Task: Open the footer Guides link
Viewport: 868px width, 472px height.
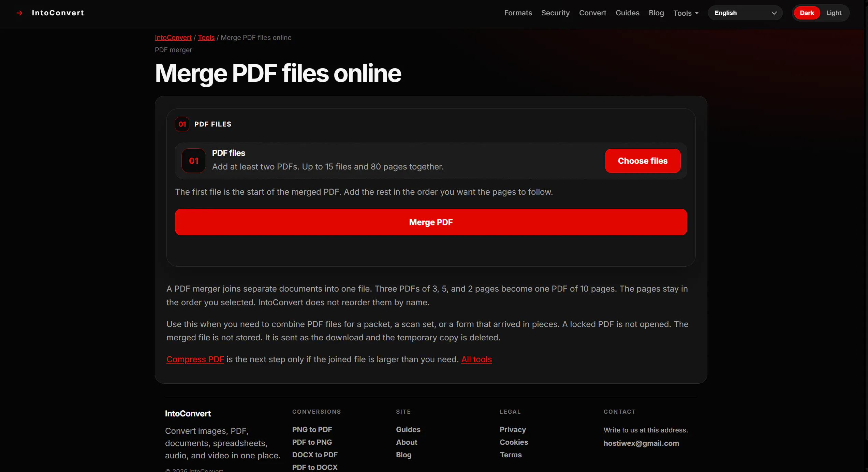Action: (x=408, y=430)
